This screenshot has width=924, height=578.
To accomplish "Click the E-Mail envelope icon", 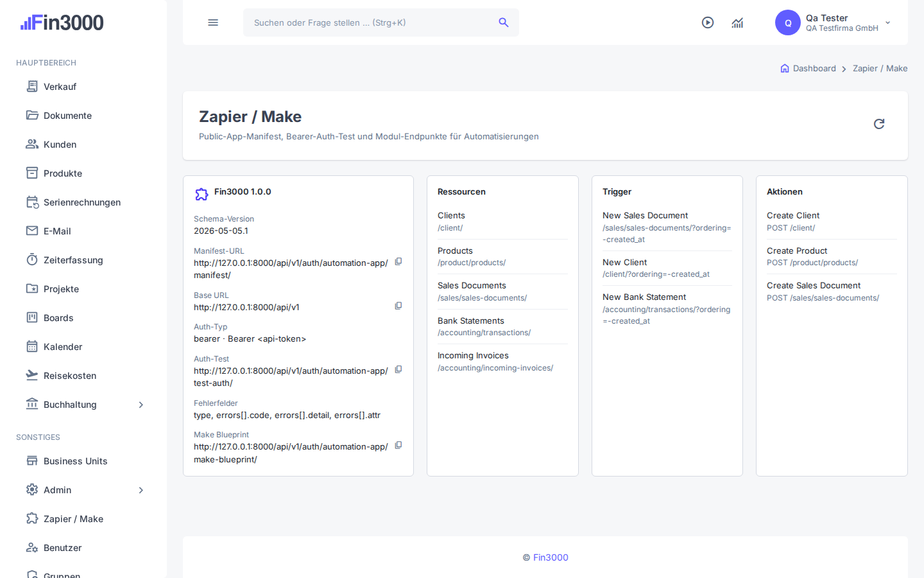I will coord(32,231).
